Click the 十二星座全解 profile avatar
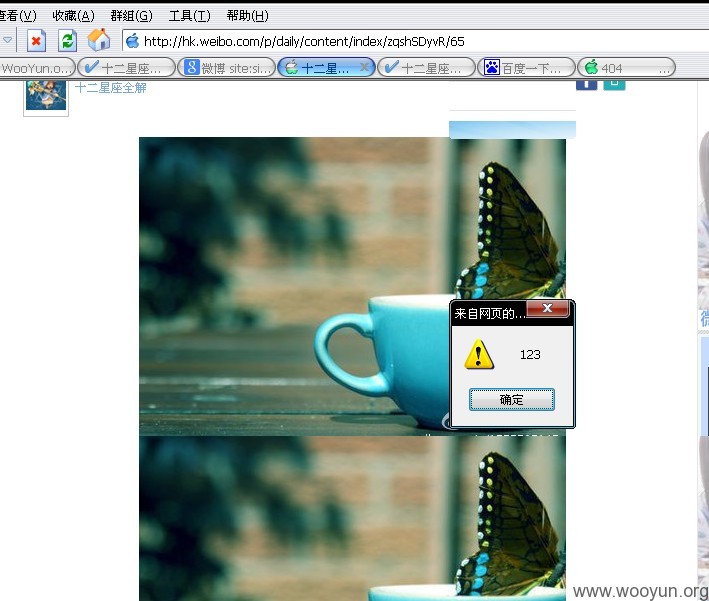Viewport: 709px width, 601px height. [46, 96]
